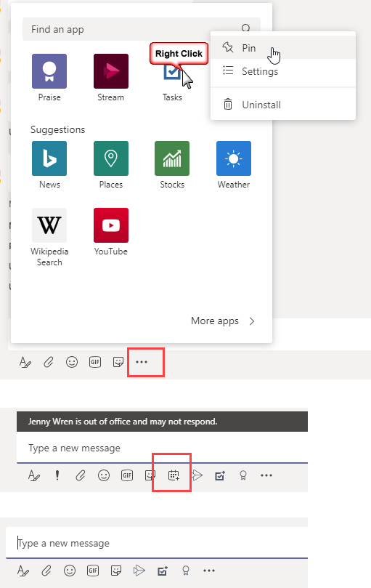Click the Stream icon in Jenny Wren chat toolbar
This screenshot has width=371, height=588.
coord(197,475)
